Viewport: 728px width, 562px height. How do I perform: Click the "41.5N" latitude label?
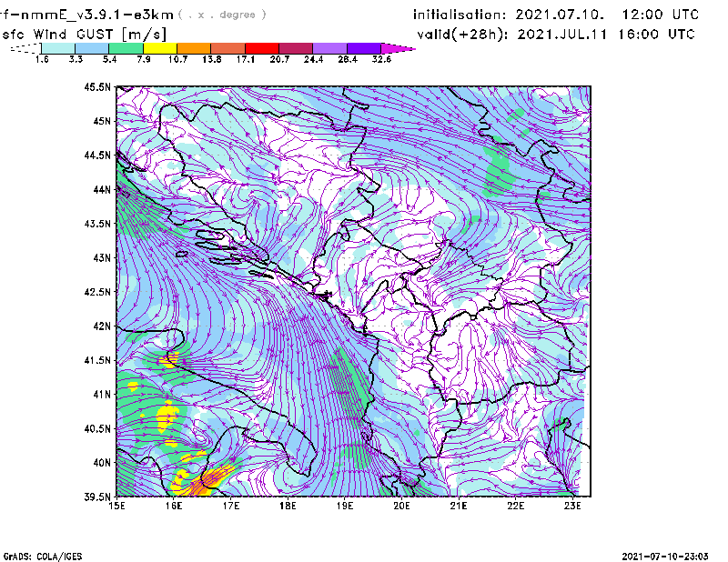pos(97,360)
